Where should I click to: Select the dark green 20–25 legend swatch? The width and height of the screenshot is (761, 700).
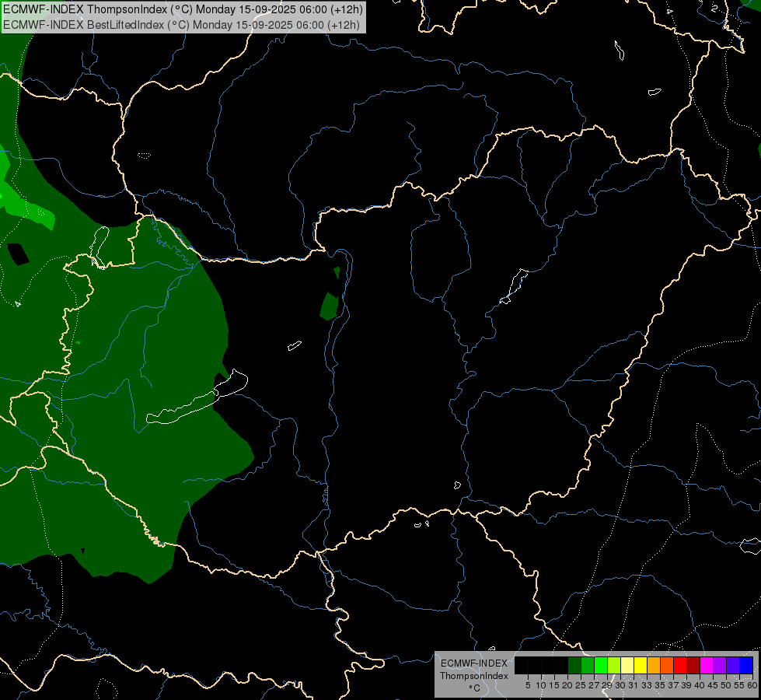[574, 666]
